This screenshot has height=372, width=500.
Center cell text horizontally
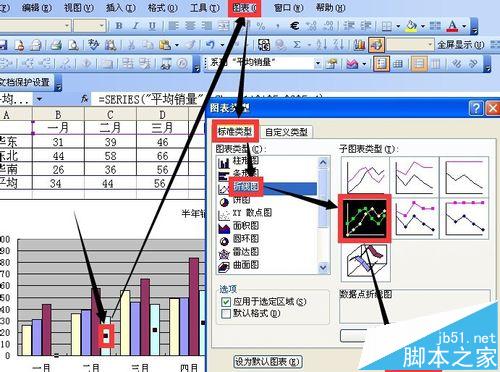(190, 26)
